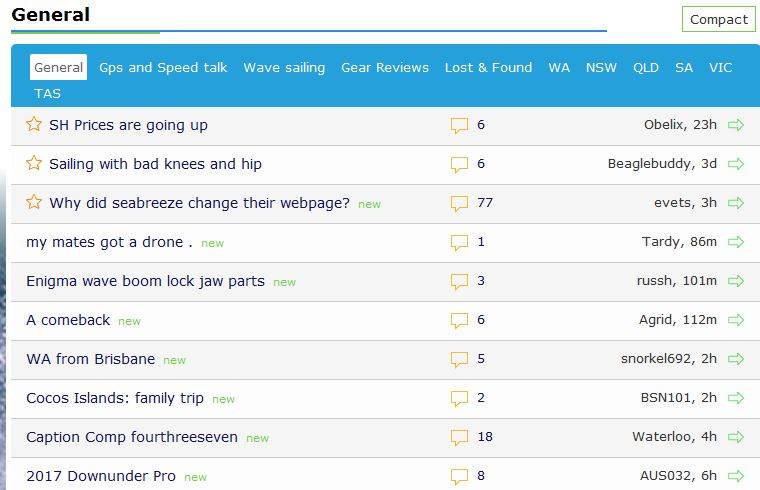Viewport: 760px width, 490px height.
Task: Click comment bubble on Caption Comp thread
Action: pyautogui.click(x=459, y=437)
